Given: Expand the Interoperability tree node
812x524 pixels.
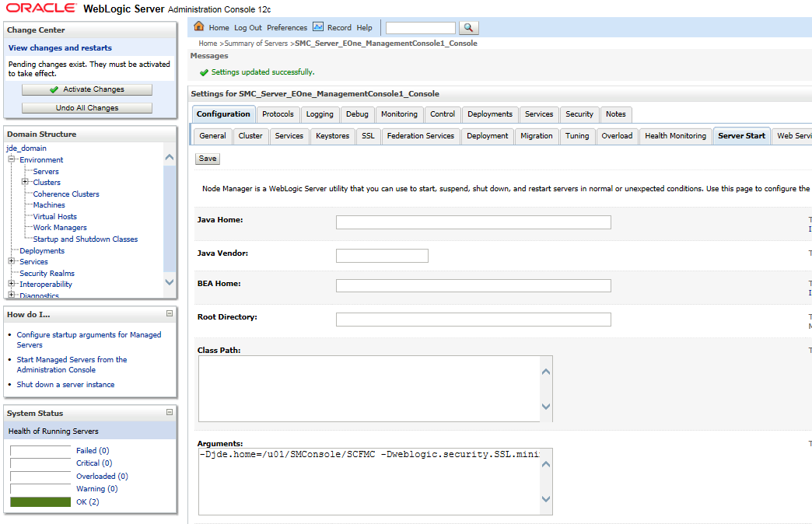Looking at the screenshot, I should [12, 285].
